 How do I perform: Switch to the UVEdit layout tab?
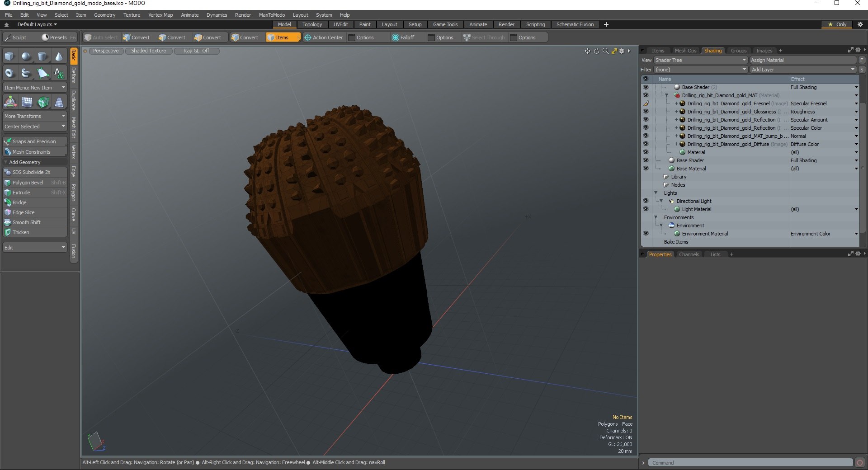coord(340,24)
